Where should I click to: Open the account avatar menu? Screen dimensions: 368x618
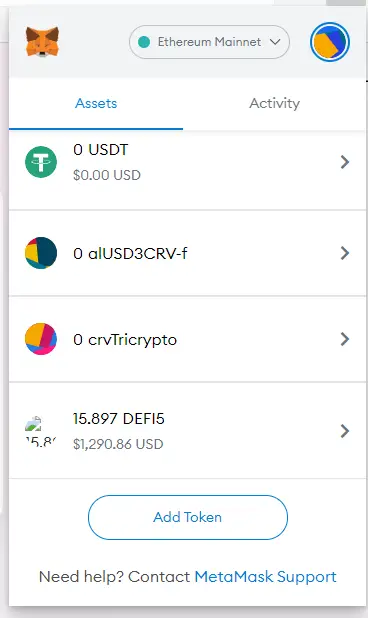point(330,42)
